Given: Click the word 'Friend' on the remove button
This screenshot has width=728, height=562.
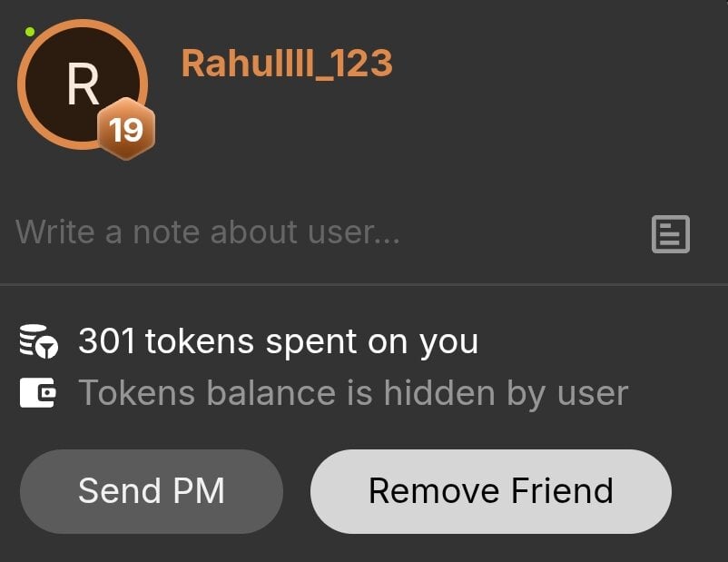Looking at the screenshot, I should (x=562, y=490).
